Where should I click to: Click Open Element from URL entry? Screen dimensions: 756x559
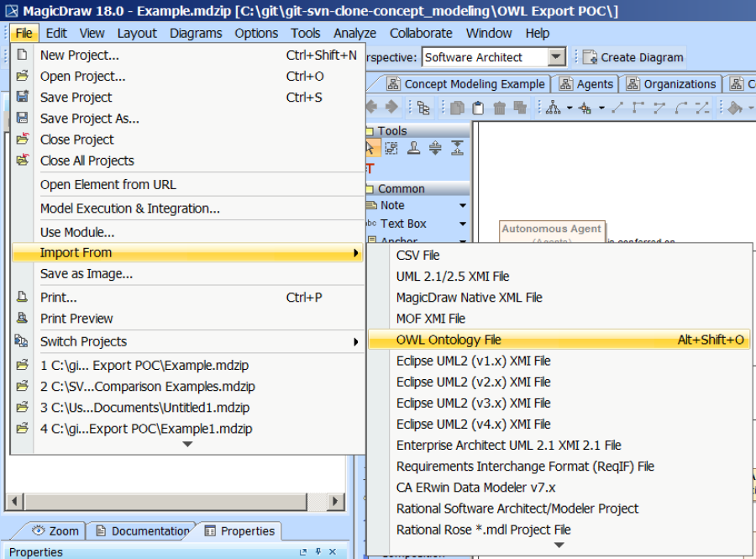[187, 185]
